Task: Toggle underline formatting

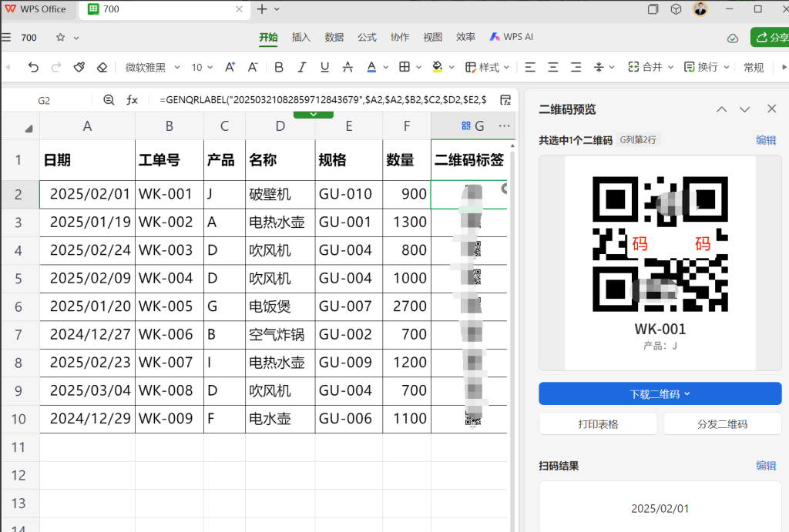Action: (x=324, y=67)
